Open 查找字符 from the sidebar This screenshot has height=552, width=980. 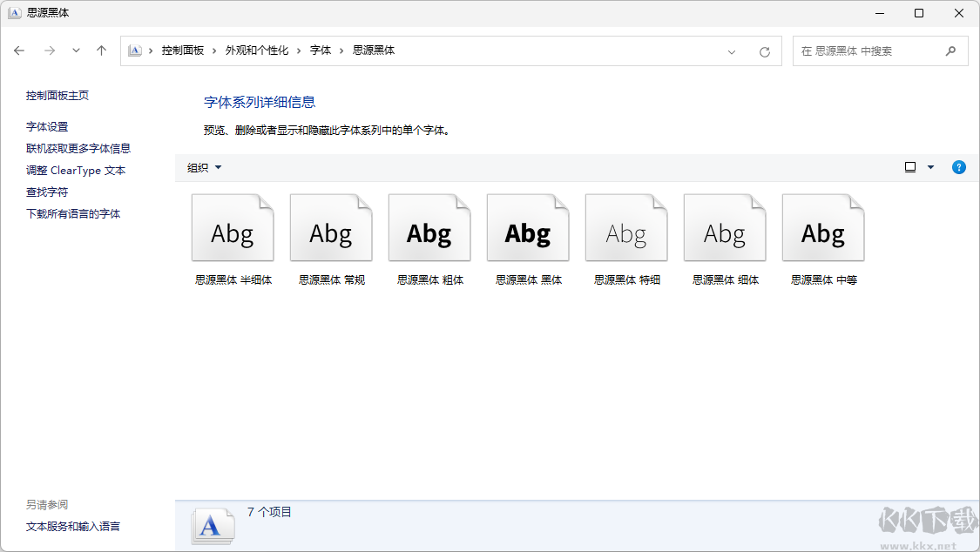[47, 192]
